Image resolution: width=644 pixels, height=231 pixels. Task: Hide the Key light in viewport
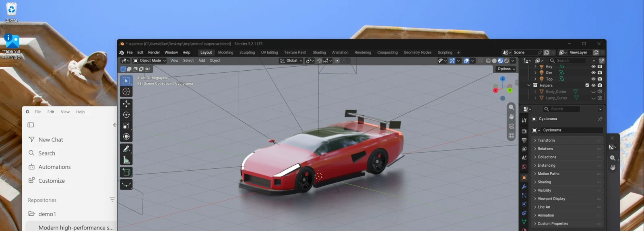pyautogui.click(x=593, y=67)
